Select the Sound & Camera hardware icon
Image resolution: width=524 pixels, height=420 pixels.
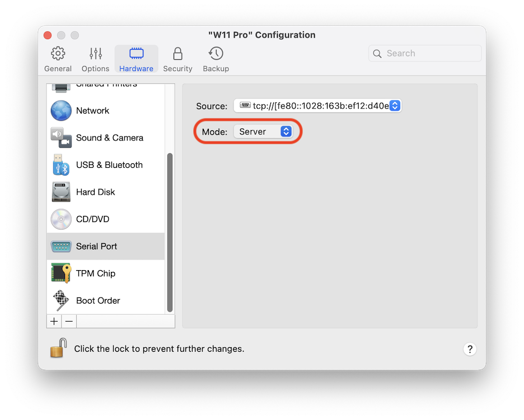(61, 138)
